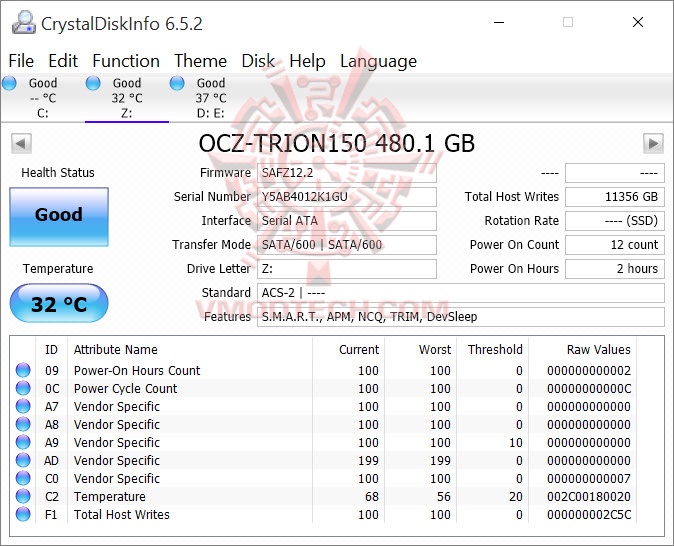Click the Drive Letter field Z:
This screenshot has height=546, width=674.
pos(347,269)
